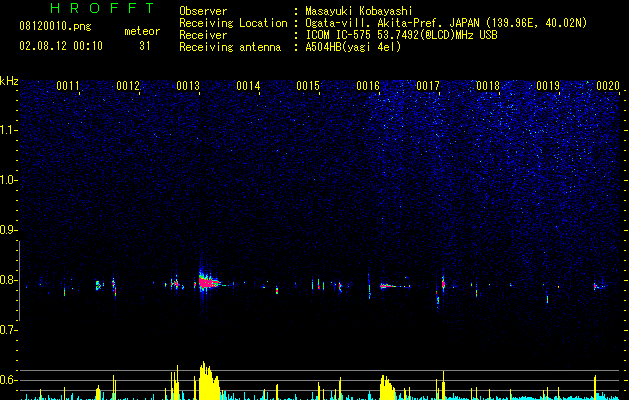This screenshot has width=629, height=400.
Task: Click the date stamp 02.08.12 00:10
Action: 61,46
